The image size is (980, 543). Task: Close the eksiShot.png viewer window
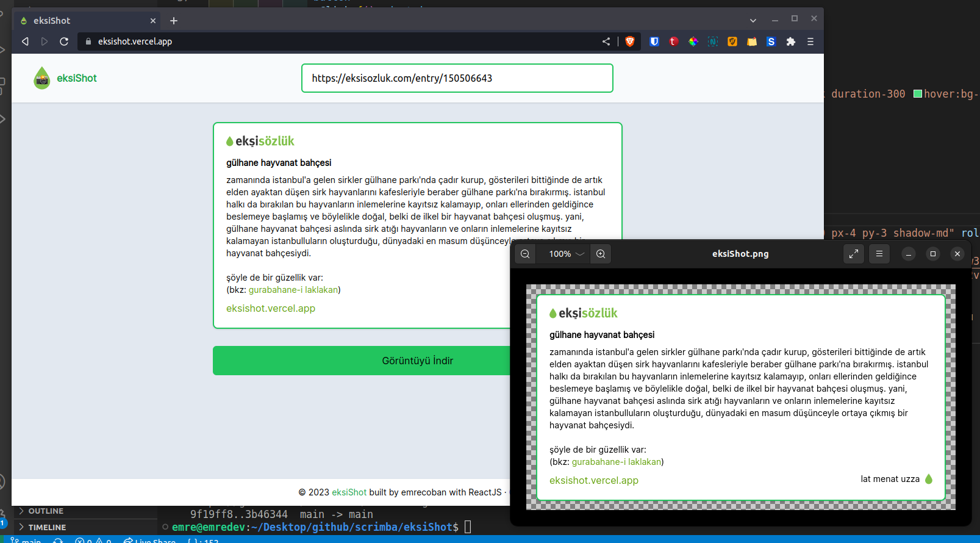click(x=957, y=254)
